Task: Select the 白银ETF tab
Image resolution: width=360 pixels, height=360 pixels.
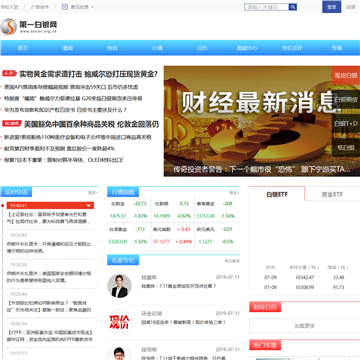Action: point(277,194)
